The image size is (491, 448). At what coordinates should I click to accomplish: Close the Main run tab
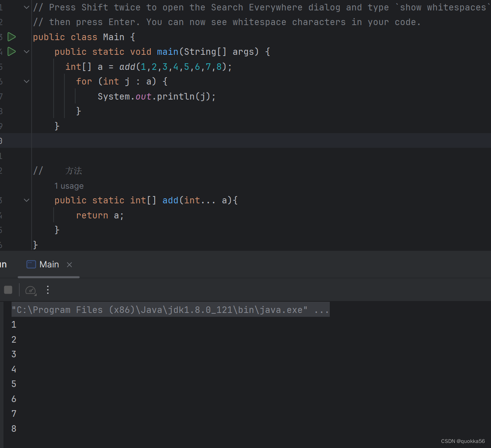click(69, 265)
